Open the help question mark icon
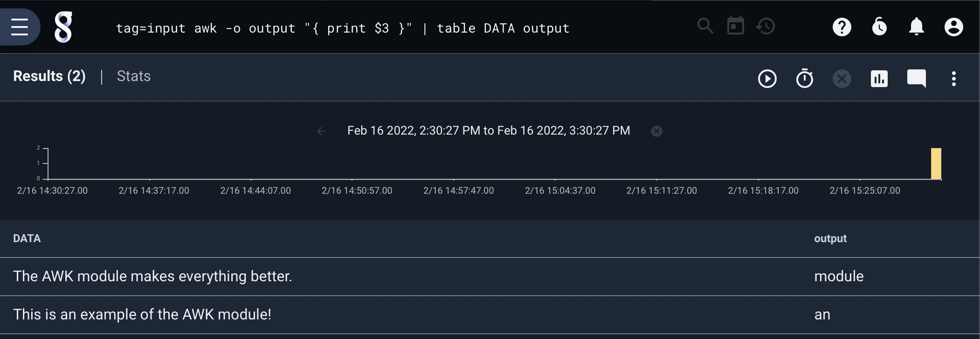Screen dimensions: 980x339 tap(842, 27)
